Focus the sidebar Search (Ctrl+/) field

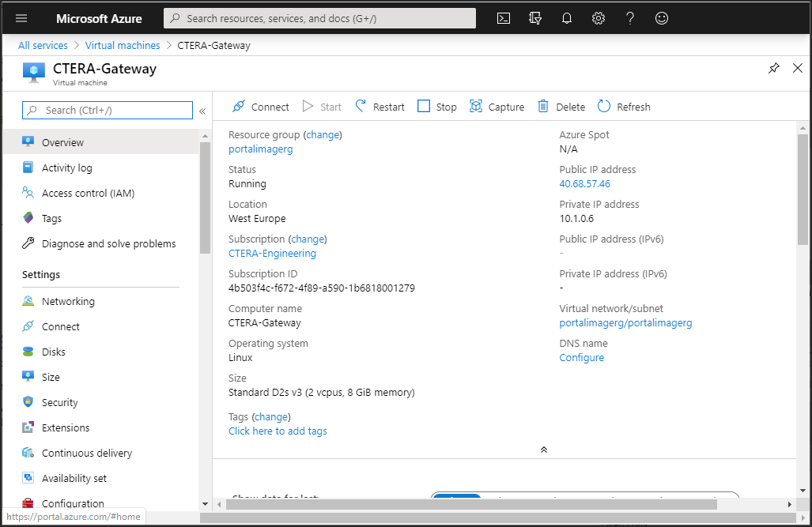point(108,111)
